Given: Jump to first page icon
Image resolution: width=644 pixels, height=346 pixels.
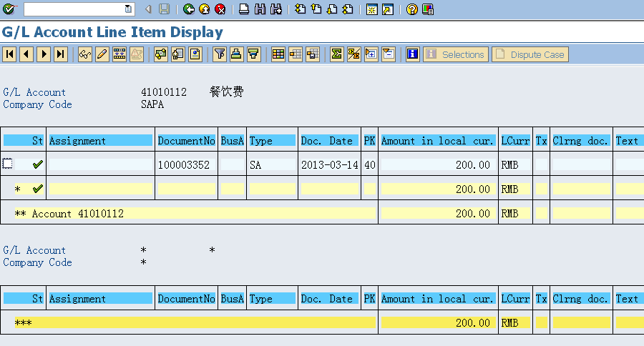Looking at the screenshot, I should click(x=301, y=9).
